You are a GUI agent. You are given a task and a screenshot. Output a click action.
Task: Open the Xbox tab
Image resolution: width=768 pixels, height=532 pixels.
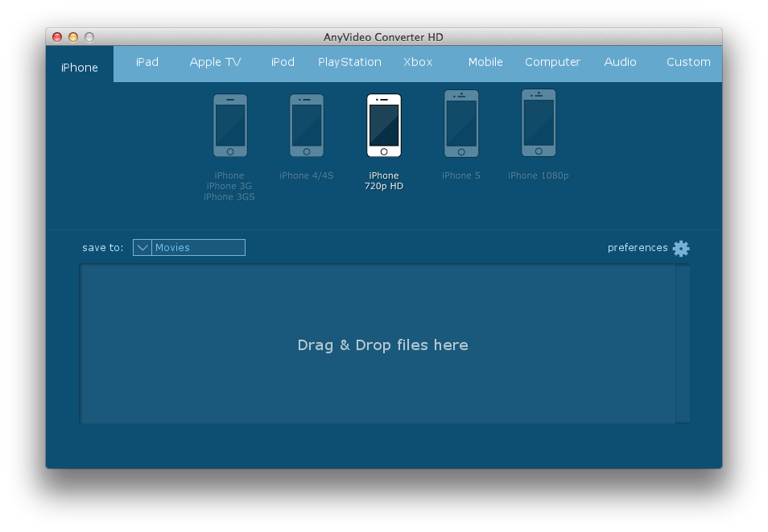tap(418, 62)
